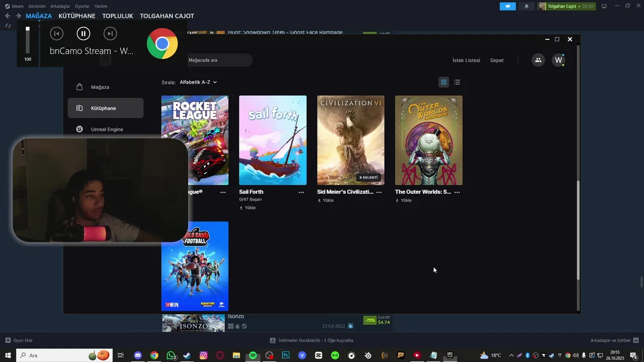Open Spotify from the taskbar
Screen dimensions: 644x362
(253, 355)
